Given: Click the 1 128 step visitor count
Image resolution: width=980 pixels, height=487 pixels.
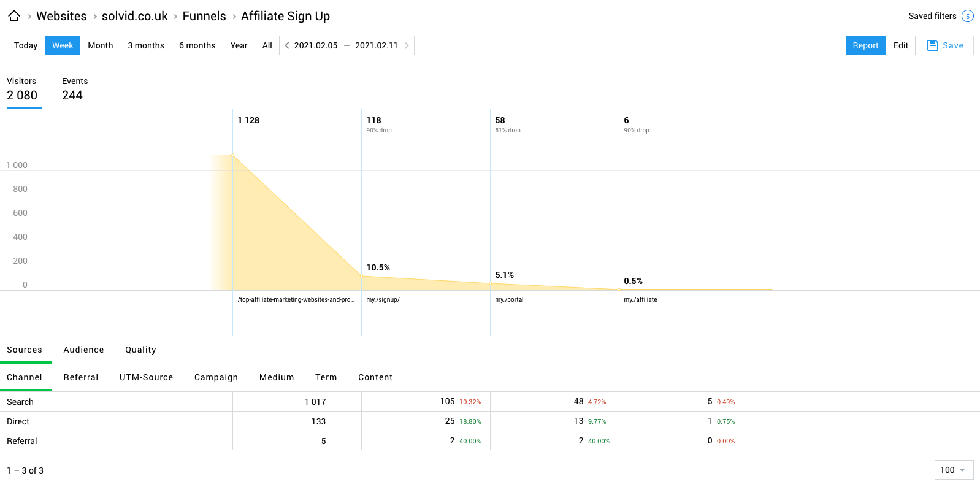Looking at the screenshot, I should coord(248,120).
